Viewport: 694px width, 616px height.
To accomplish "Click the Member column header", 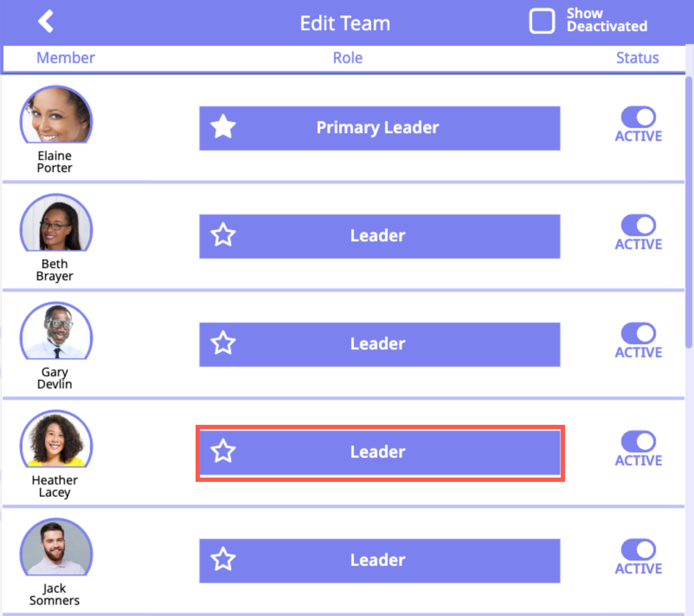I will pos(65,58).
